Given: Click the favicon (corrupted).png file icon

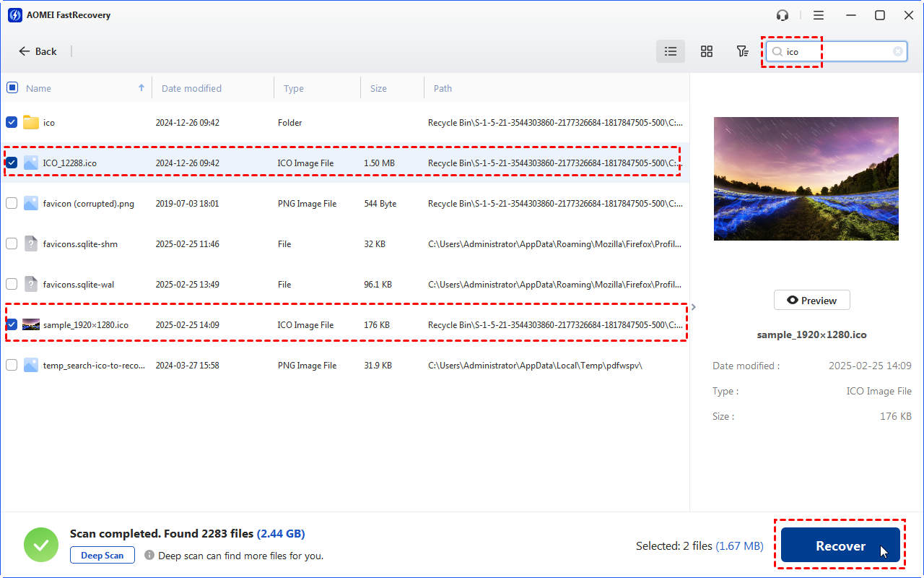Looking at the screenshot, I should click(30, 203).
